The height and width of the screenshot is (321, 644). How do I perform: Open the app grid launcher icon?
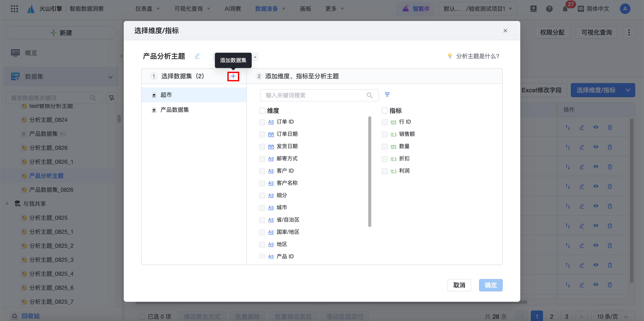tap(14, 9)
